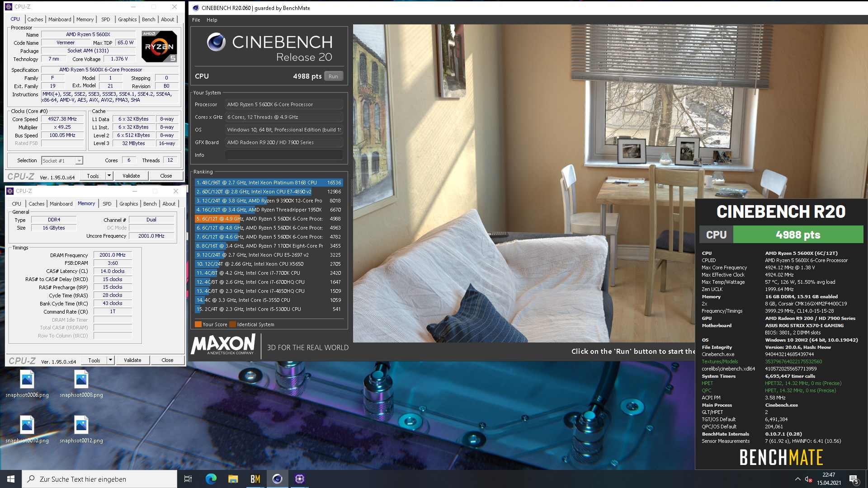868x488 pixels.
Task: Click the CPU-Z title bar icon of the top window
Action: tap(9, 7)
